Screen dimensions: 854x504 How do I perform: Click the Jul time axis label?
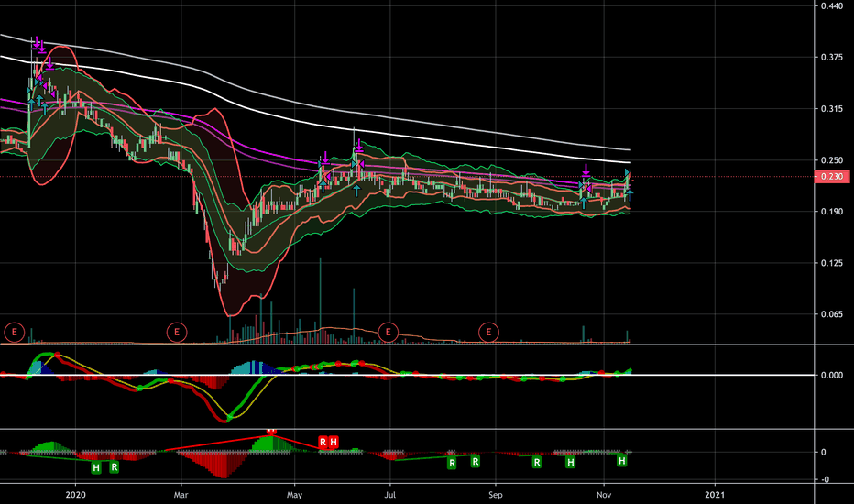(389, 495)
